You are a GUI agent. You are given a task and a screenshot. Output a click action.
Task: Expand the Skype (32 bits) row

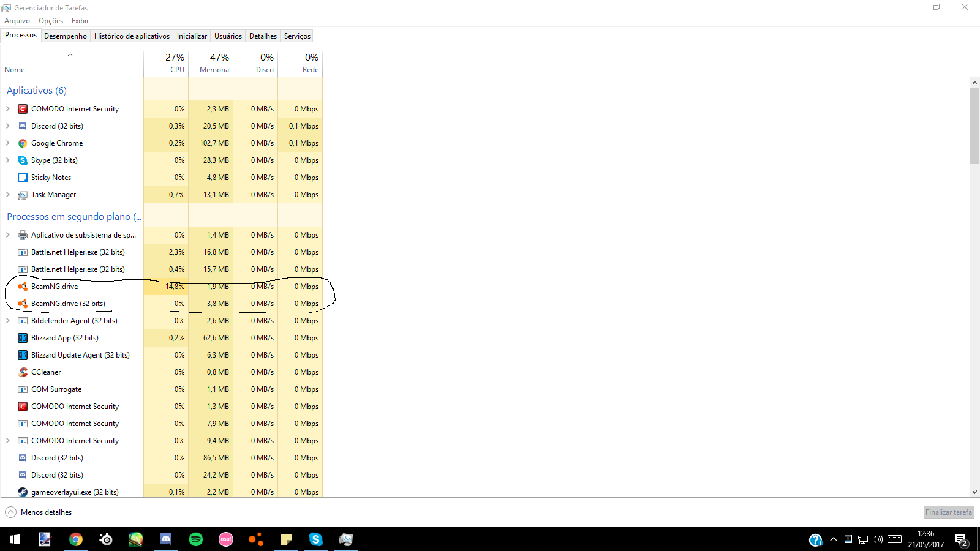pyautogui.click(x=7, y=160)
